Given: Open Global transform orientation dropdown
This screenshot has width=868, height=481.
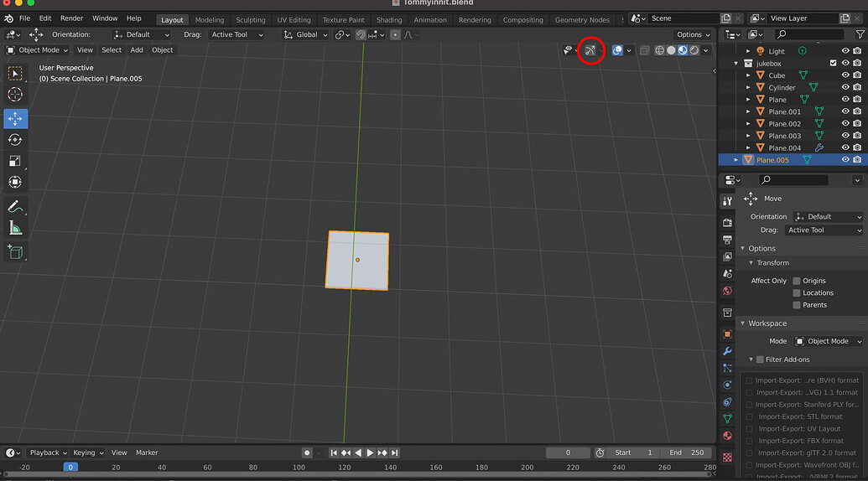Looking at the screenshot, I should click(305, 34).
